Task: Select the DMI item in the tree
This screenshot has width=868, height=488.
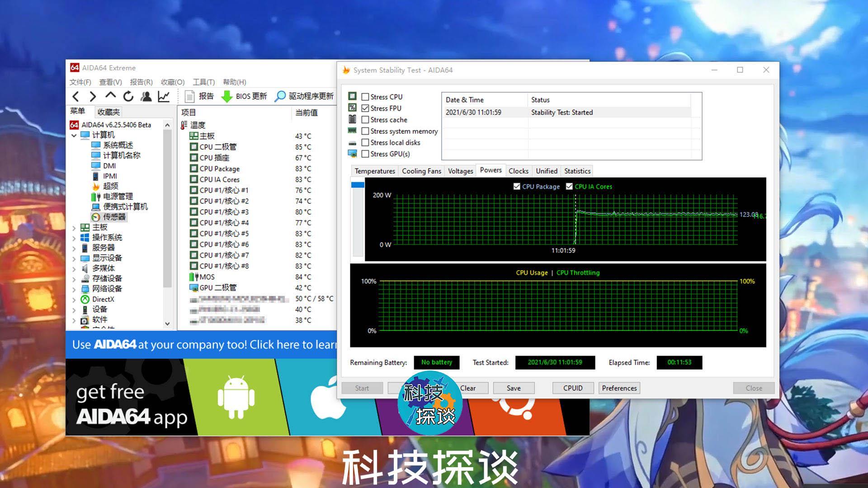Action: (109, 166)
